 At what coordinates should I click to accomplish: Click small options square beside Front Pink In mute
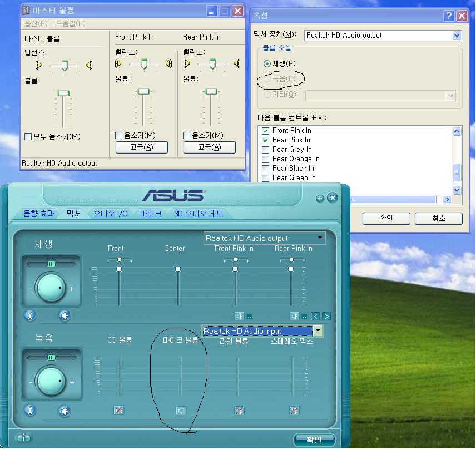[x=249, y=317]
